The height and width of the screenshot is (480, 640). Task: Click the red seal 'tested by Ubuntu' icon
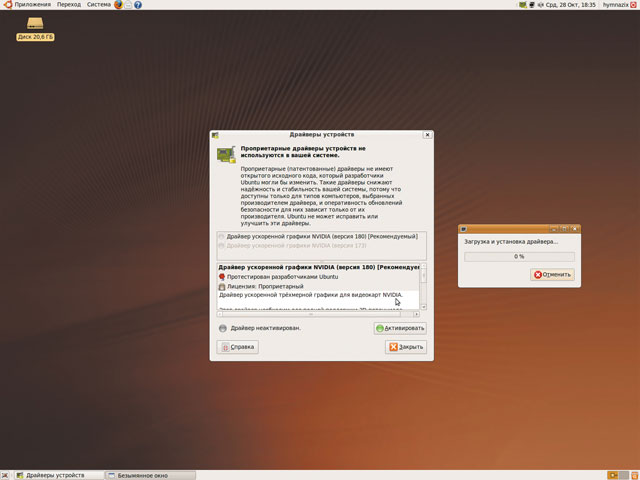pos(222,277)
